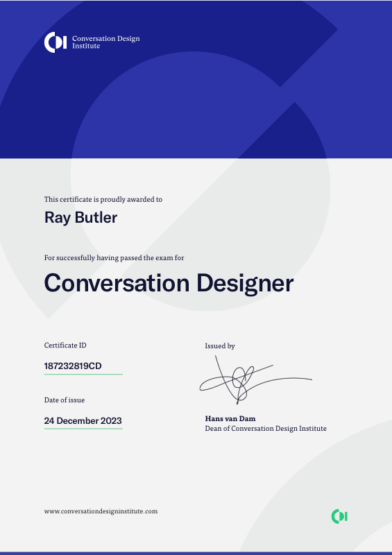The height and width of the screenshot is (555, 392).
Task: Click the green CDI logo at bottom
Action: pyautogui.click(x=339, y=516)
